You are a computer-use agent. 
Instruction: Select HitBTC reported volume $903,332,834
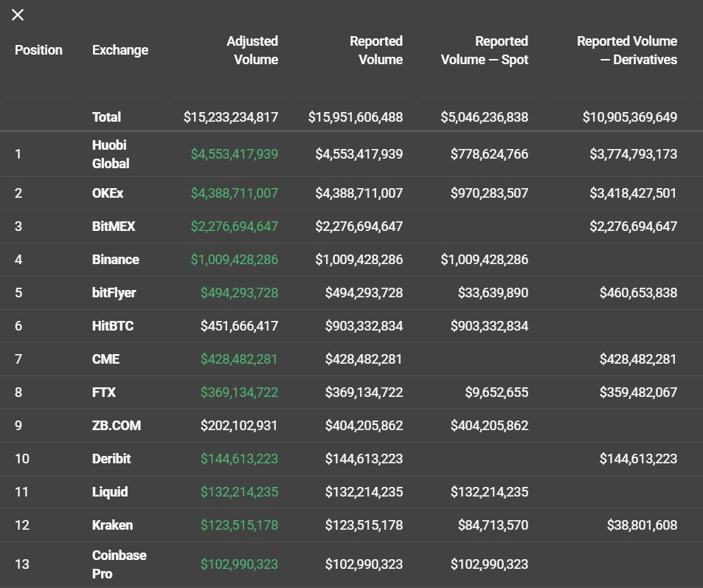364,326
